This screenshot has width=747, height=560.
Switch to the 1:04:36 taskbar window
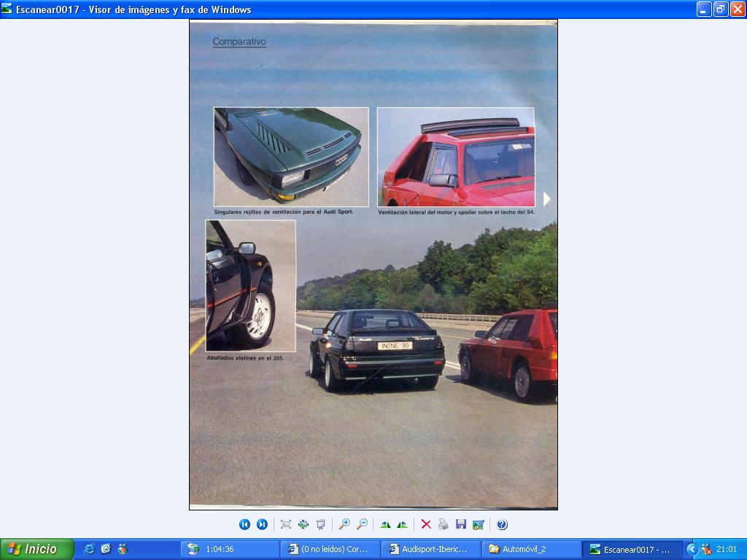(230, 550)
